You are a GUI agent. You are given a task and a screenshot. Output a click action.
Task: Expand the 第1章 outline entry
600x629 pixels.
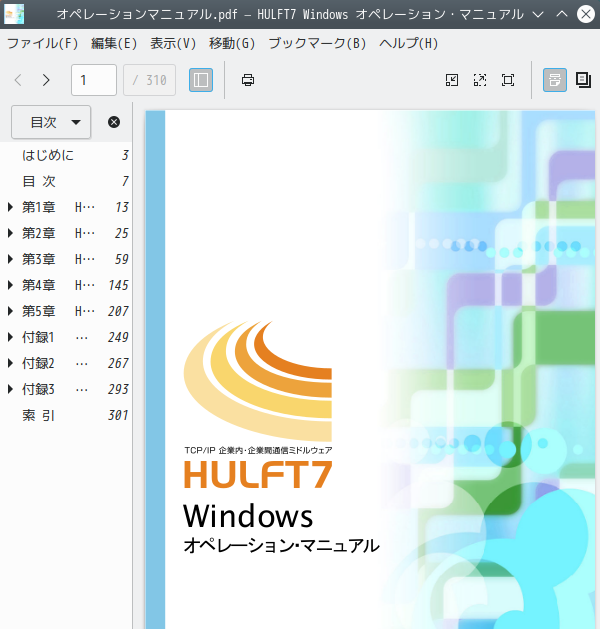click(x=10, y=207)
